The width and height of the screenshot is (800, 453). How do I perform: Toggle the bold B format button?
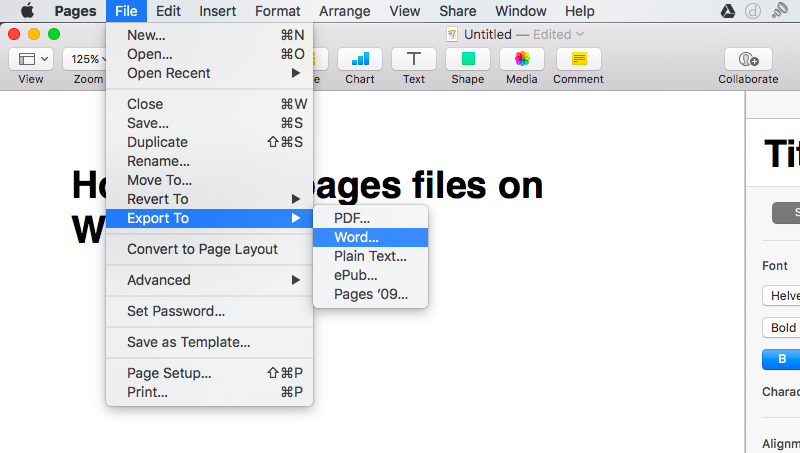coord(781,359)
